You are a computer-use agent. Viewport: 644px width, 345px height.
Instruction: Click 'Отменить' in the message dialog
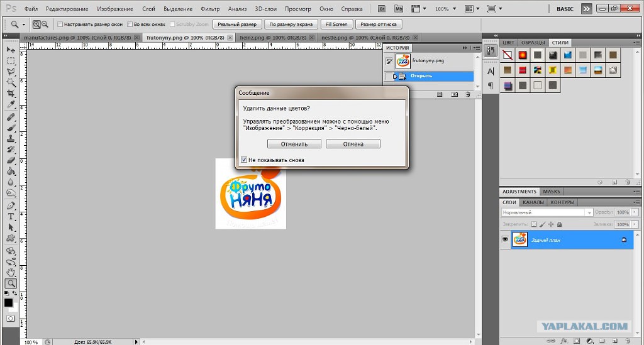point(294,144)
